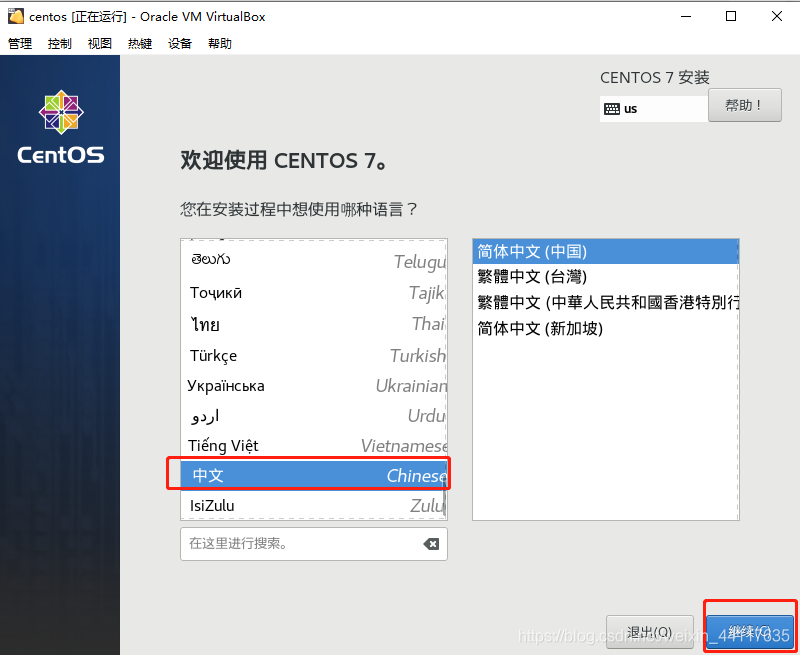
Task: Click the 退出(Q) quit button
Action: point(650,632)
